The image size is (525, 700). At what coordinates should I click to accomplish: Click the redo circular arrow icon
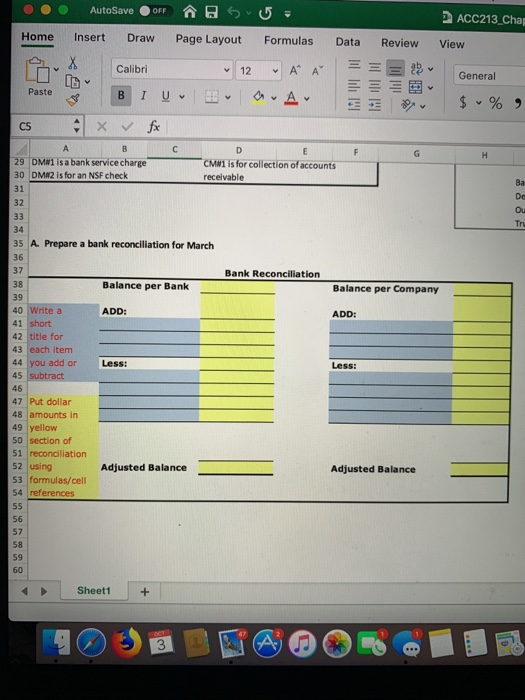[265, 13]
